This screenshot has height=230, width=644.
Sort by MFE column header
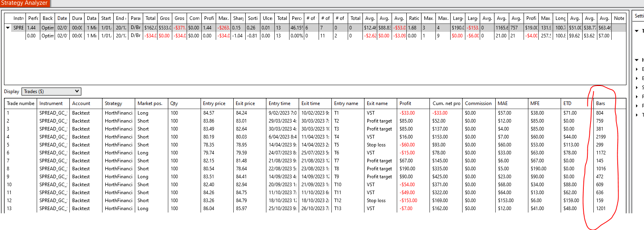[544, 103]
